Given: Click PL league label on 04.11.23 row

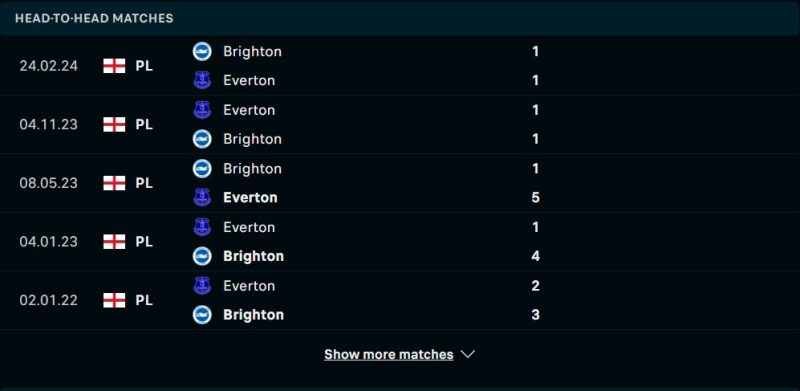Looking at the screenshot, I should click(144, 125).
